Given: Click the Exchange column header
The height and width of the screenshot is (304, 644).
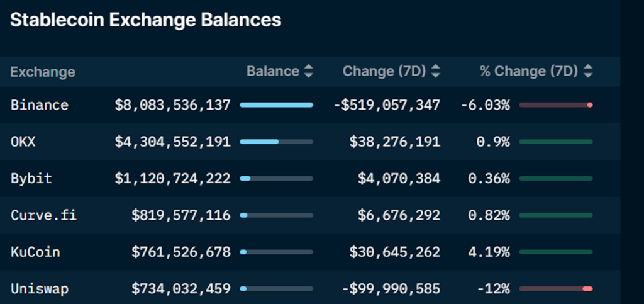Looking at the screenshot, I should [43, 72].
